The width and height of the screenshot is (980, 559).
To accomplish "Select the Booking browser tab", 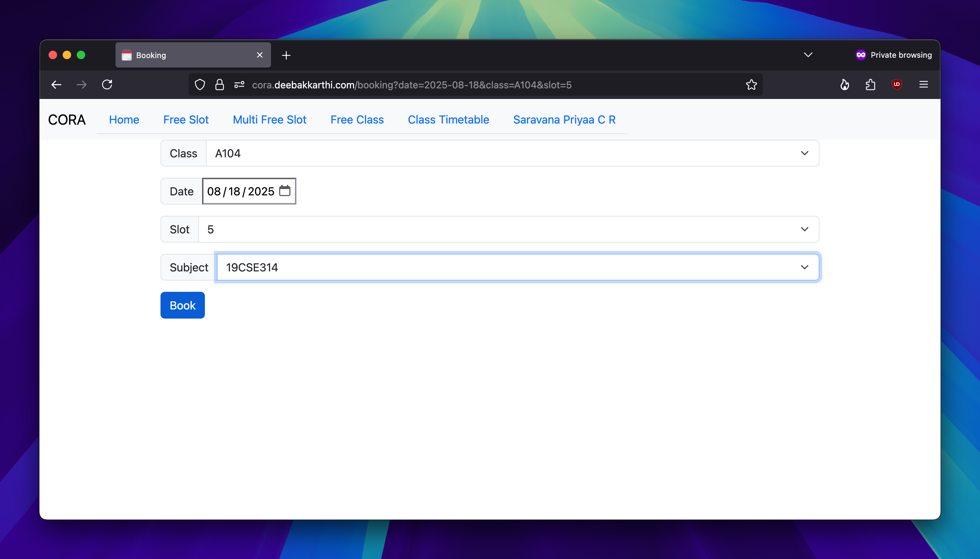I will pyautogui.click(x=193, y=55).
